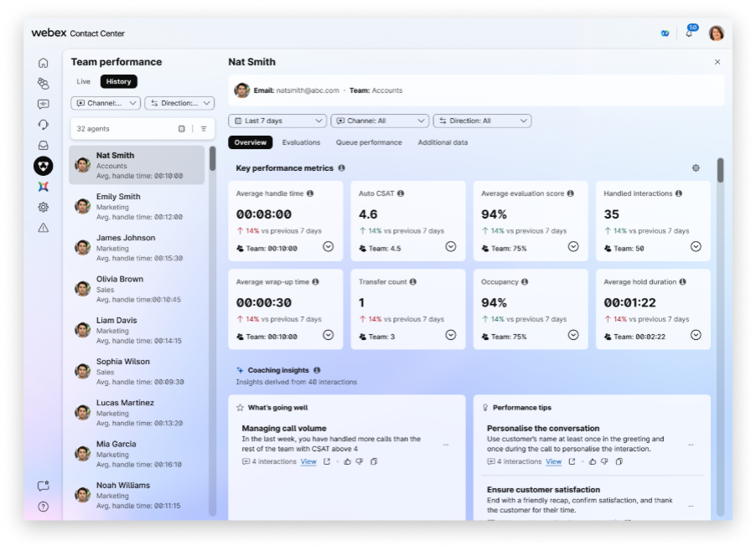
Task: Click the notification bell showing 50 alerts
Action: 689,33
